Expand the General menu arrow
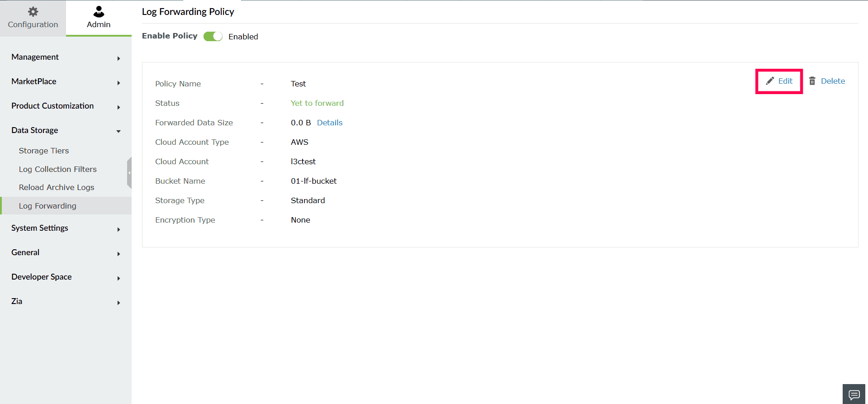 [119, 254]
